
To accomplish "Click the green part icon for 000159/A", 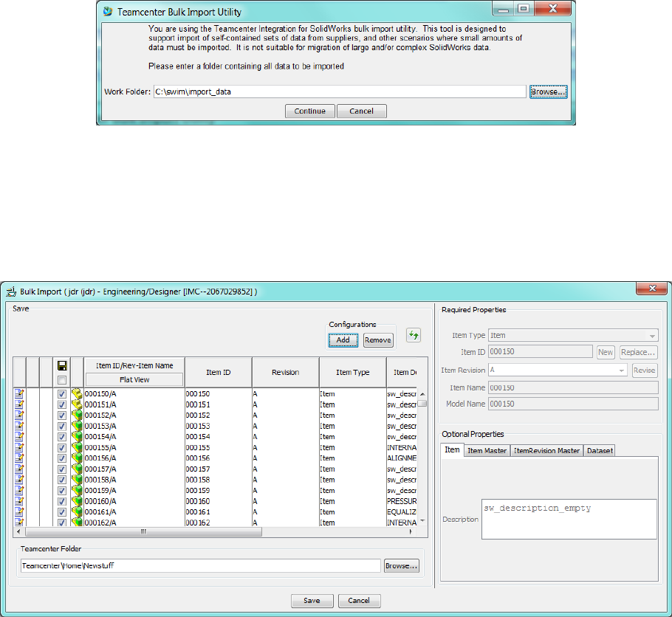I will click(x=77, y=490).
